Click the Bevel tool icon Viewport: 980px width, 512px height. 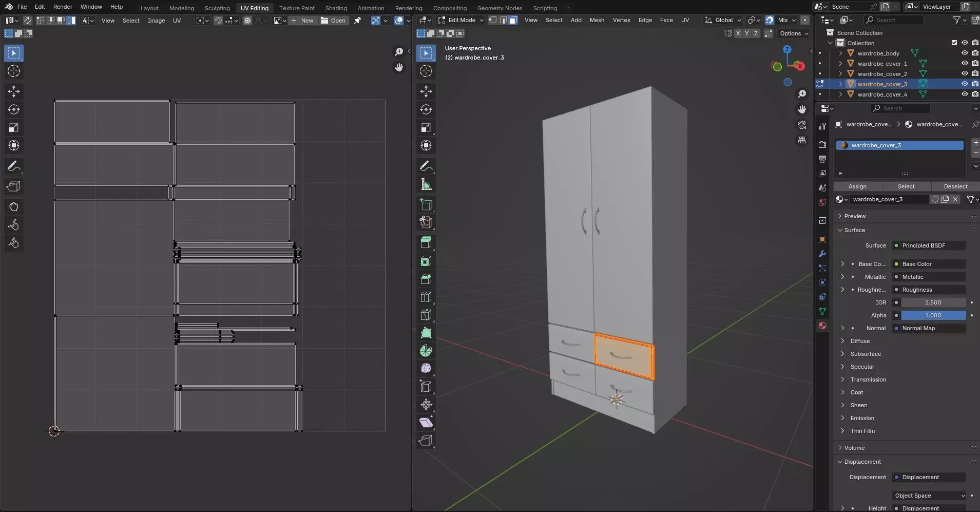(426, 279)
